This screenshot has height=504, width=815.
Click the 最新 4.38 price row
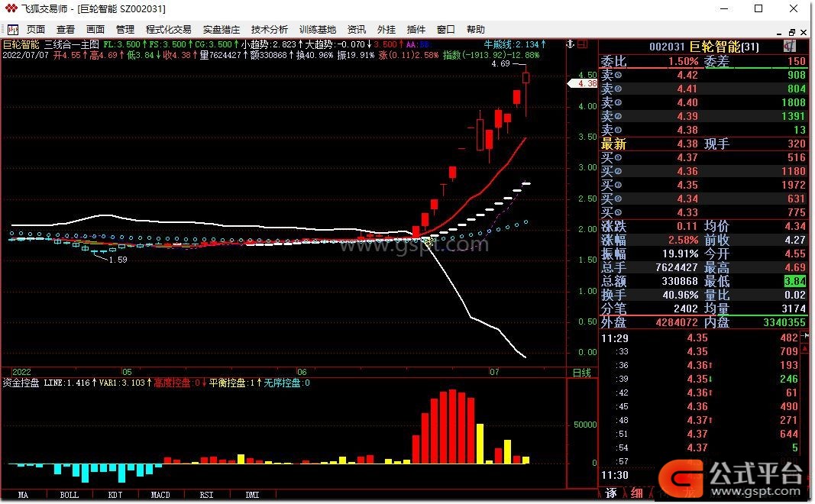click(703, 144)
